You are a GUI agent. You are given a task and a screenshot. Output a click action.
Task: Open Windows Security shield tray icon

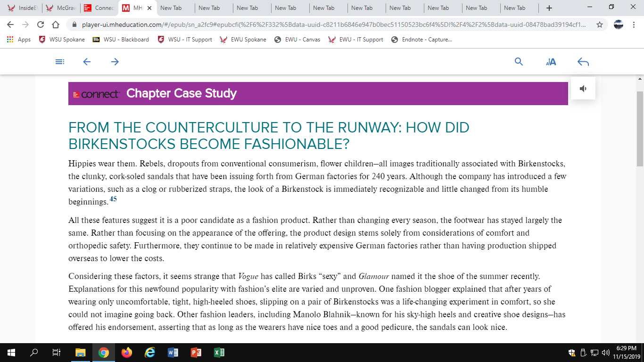click(572, 352)
